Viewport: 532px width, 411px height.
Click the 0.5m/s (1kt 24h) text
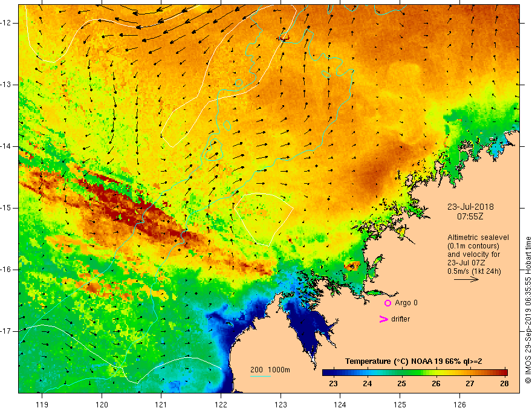coord(474,271)
